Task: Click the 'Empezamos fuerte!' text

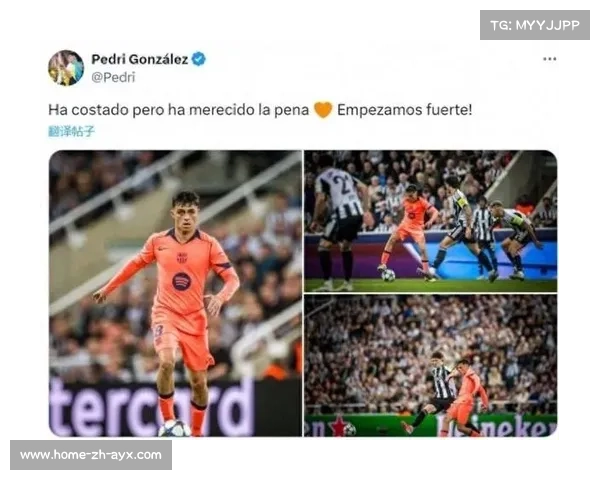Action: coord(404,110)
